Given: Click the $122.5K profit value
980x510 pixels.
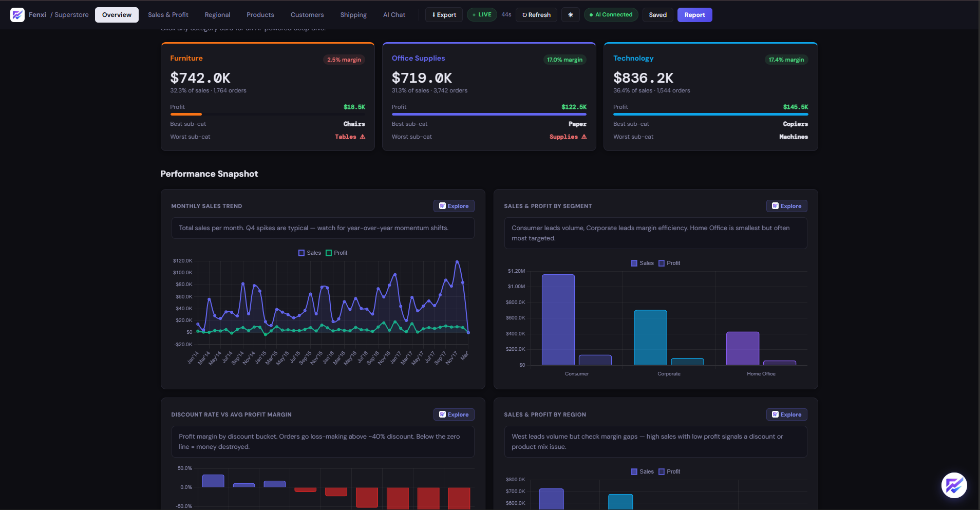Looking at the screenshot, I should (574, 107).
